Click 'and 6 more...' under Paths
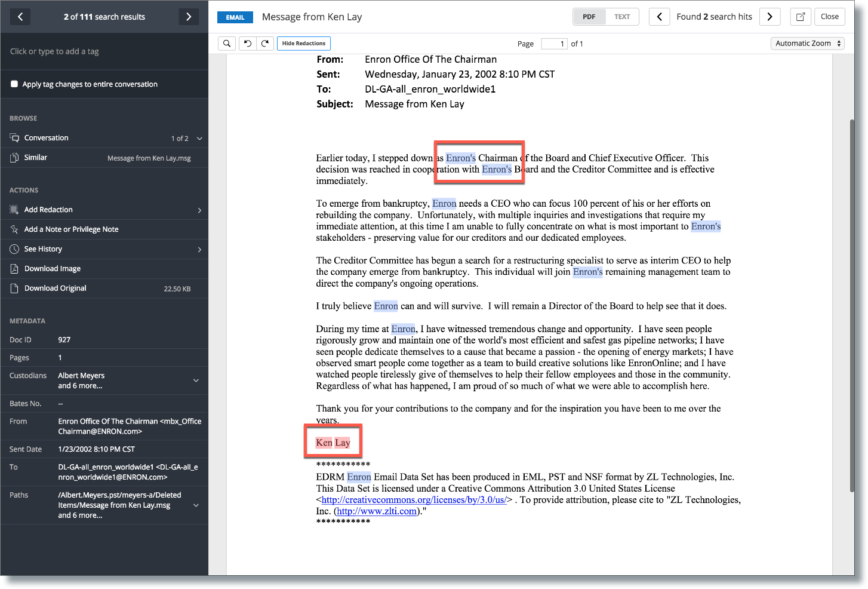 [80, 516]
